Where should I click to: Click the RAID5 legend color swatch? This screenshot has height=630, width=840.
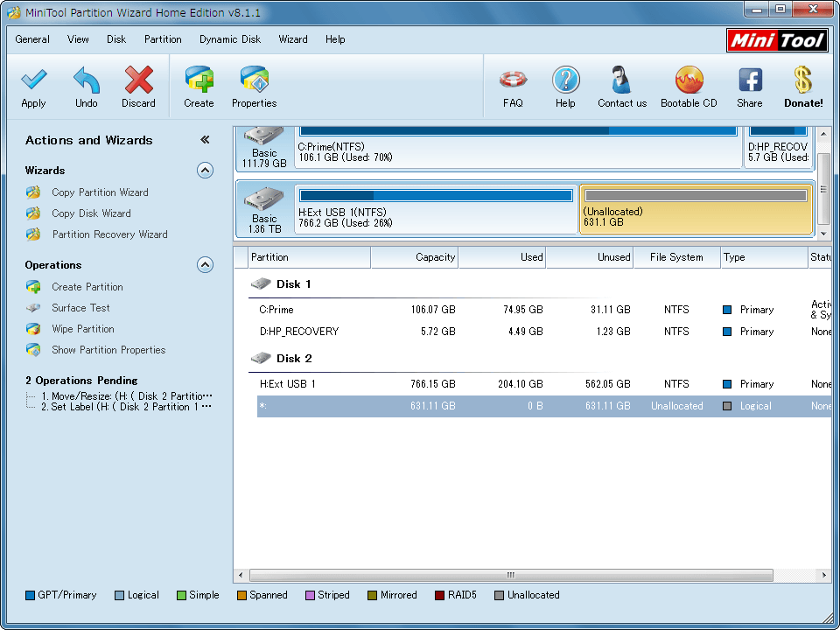pyautogui.click(x=440, y=595)
